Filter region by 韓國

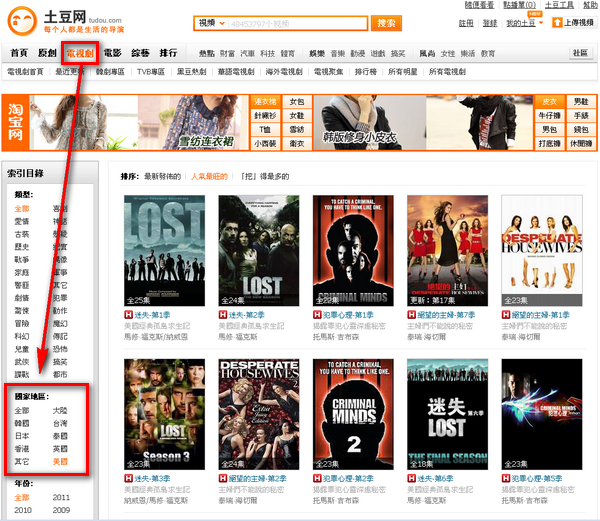tap(22, 423)
